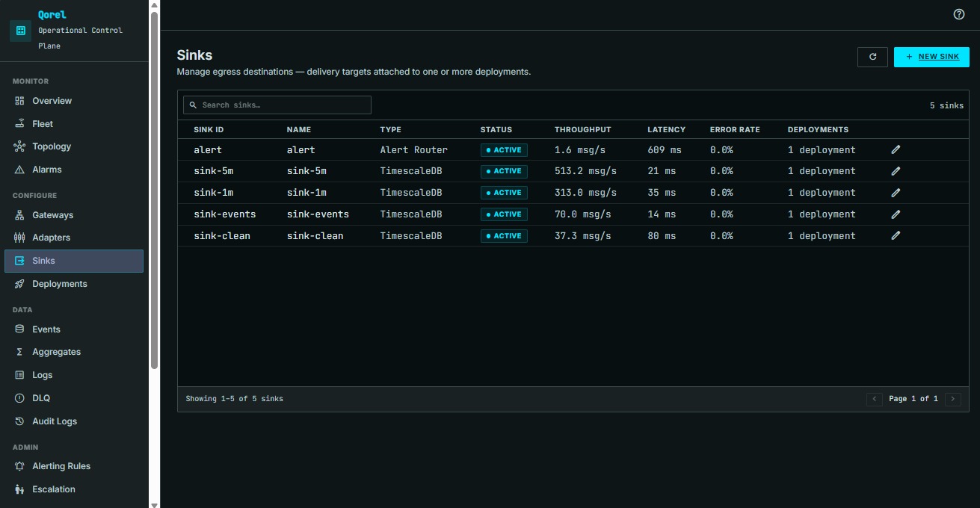Navigate to Alarms
Screen dimensions: 980x508
coord(74,170)
